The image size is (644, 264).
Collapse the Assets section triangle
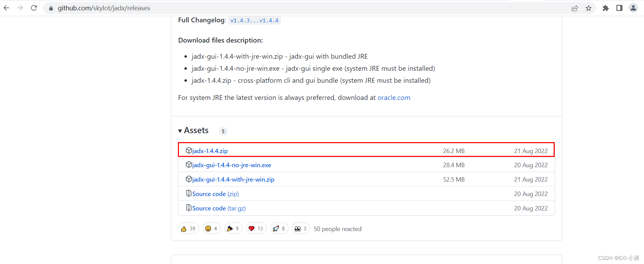[x=180, y=131]
